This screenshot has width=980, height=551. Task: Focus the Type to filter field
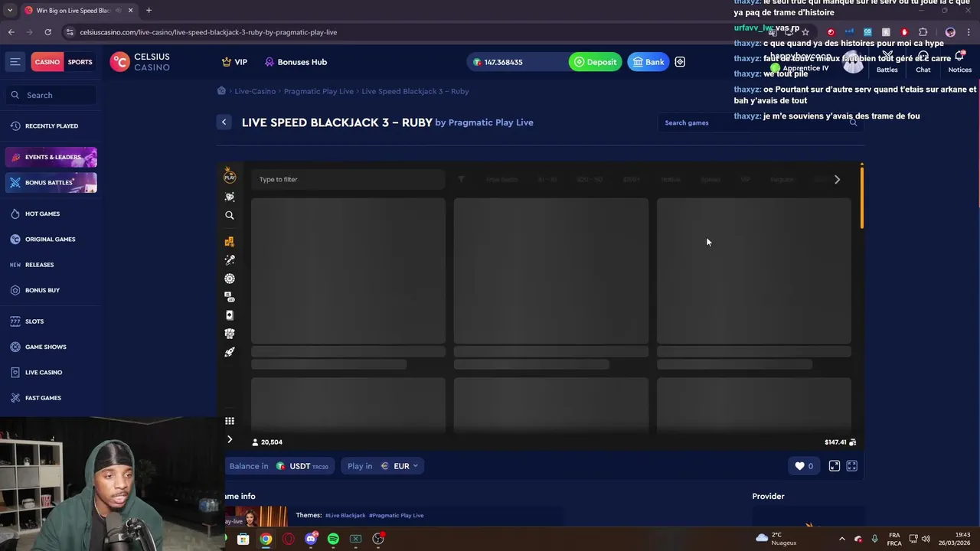tap(348, 179)
